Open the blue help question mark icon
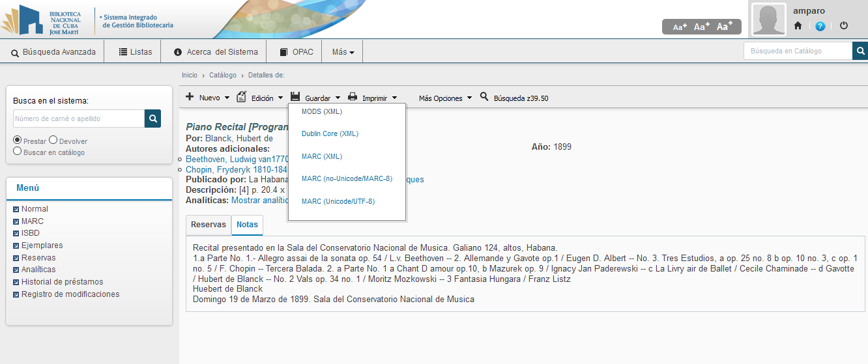This screenshot has width=868, height=364. [x=820, y=26]
